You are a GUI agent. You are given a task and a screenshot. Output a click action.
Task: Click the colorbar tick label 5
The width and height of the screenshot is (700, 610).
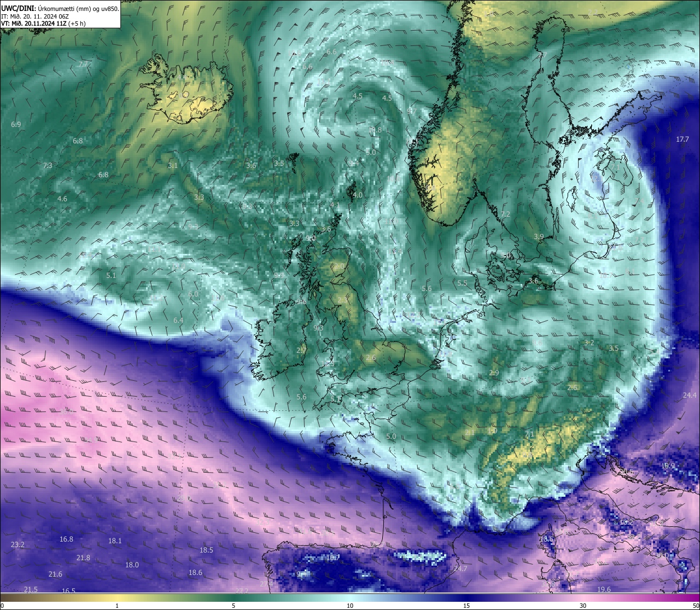click(x=234, y=606)
